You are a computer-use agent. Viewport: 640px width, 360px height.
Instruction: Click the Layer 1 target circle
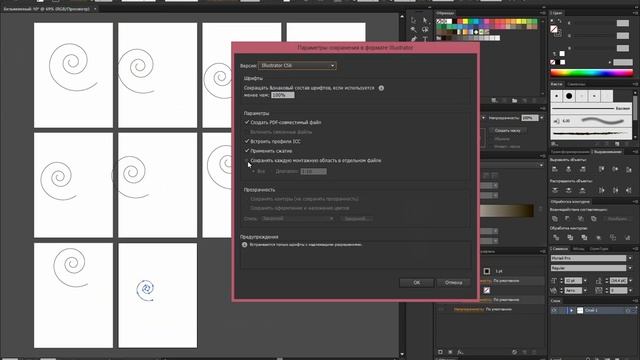[628, 310]
